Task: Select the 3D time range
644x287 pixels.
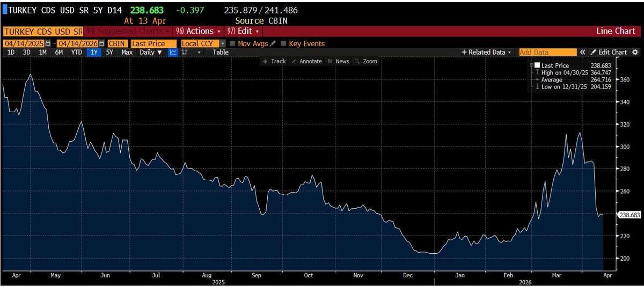Action: pyautogui.click(x=26, y=52)
